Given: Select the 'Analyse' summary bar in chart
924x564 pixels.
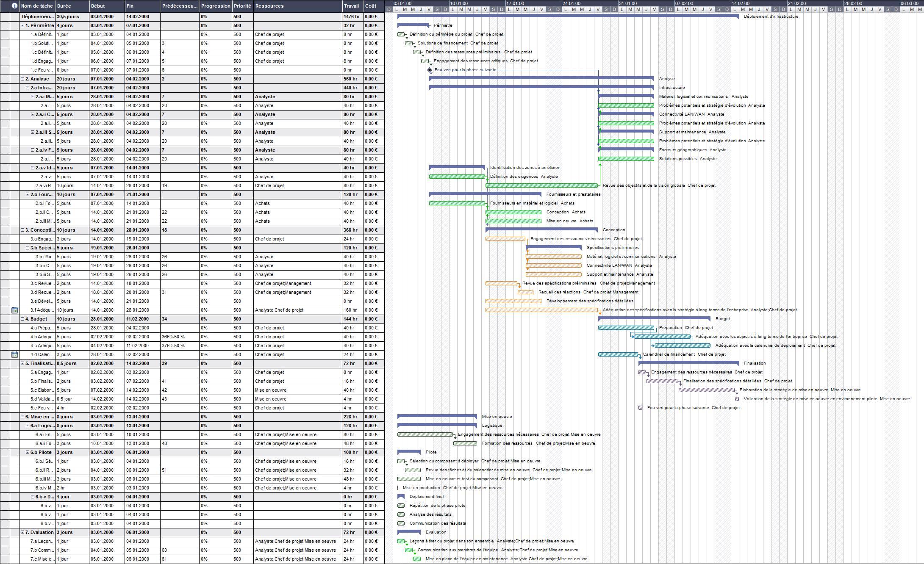Looking at the screenshot, I should coord(542,79).
